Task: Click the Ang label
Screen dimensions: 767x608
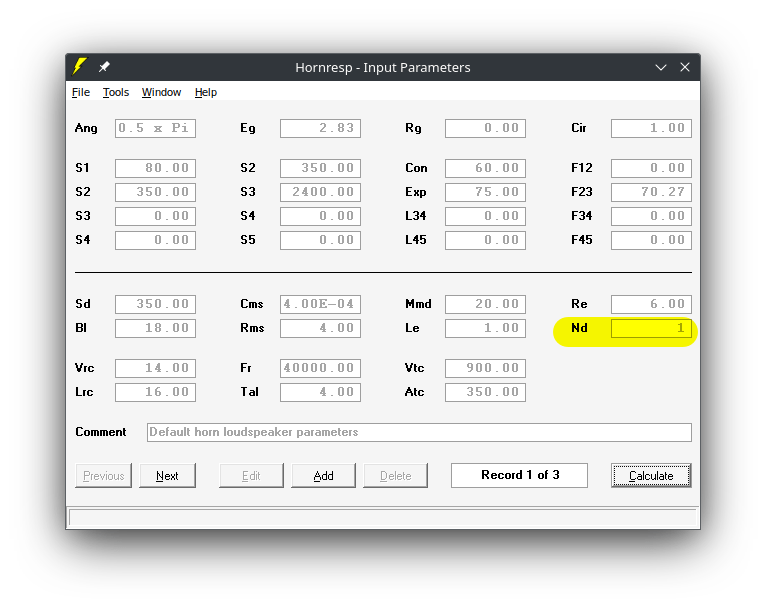Action: 86,128
